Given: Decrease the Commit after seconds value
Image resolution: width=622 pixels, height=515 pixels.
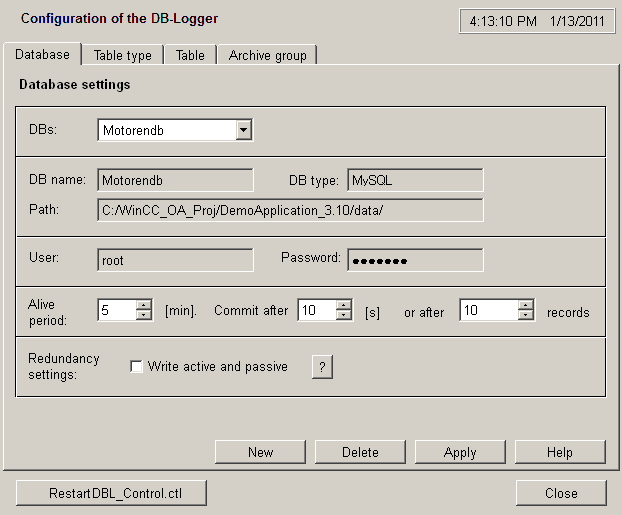Looking at the screenshot, I should [344, 316].
